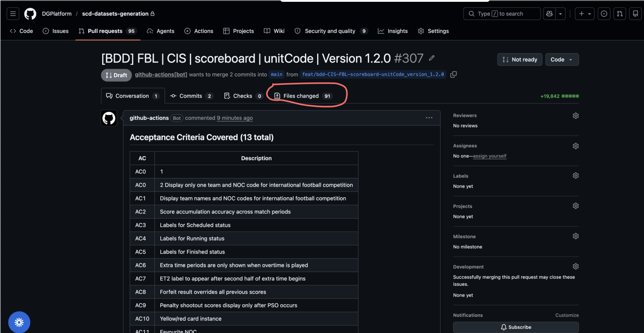Open the Development gear settings
This screenshot has width=644, height=333.
[x=576, y=266]
